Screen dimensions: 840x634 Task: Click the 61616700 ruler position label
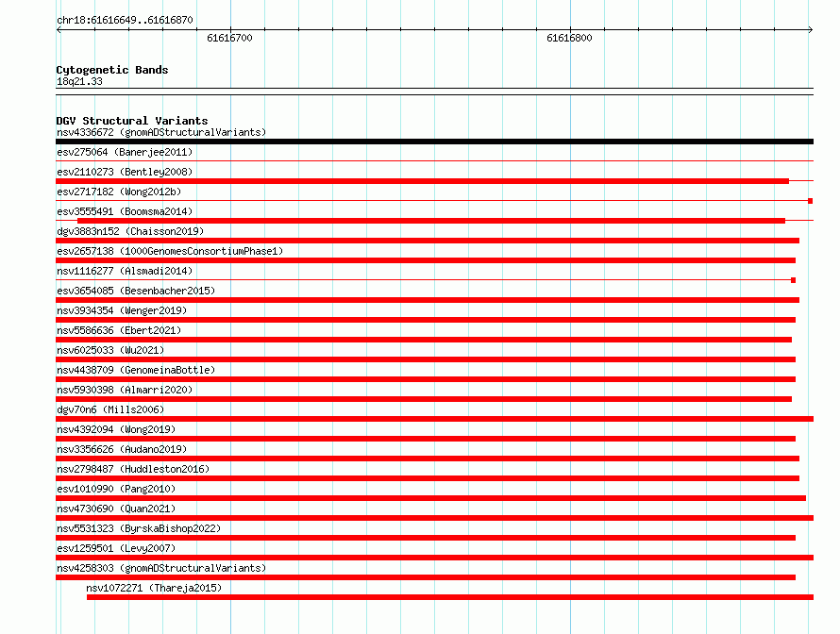click(229, 38)
